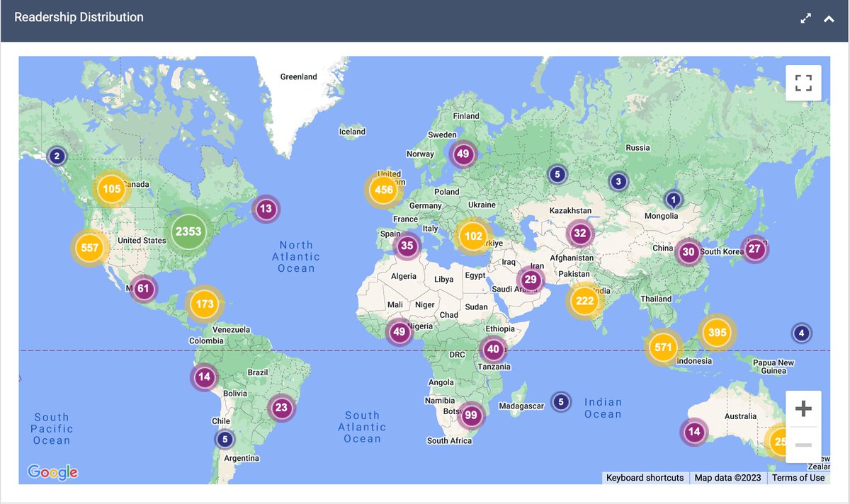The height and width of the screenshot is (504, 850).
Task: Open the Terms of Use link
Action: pyautogui.click(x=798, y=478)
